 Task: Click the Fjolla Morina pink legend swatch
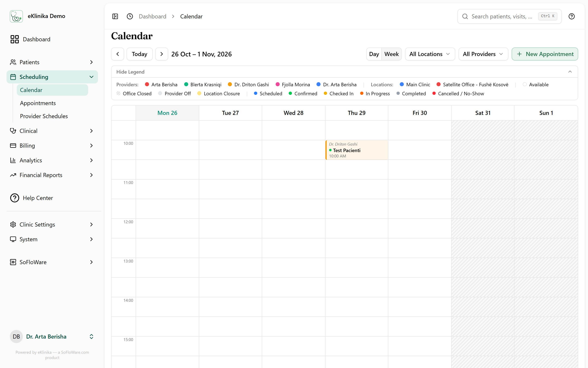tap(277, 84)
